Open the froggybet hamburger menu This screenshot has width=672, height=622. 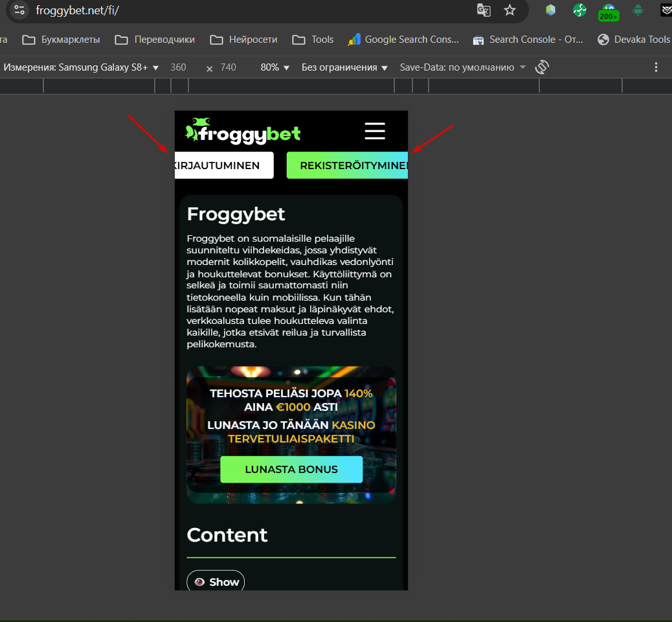(375, 131)
